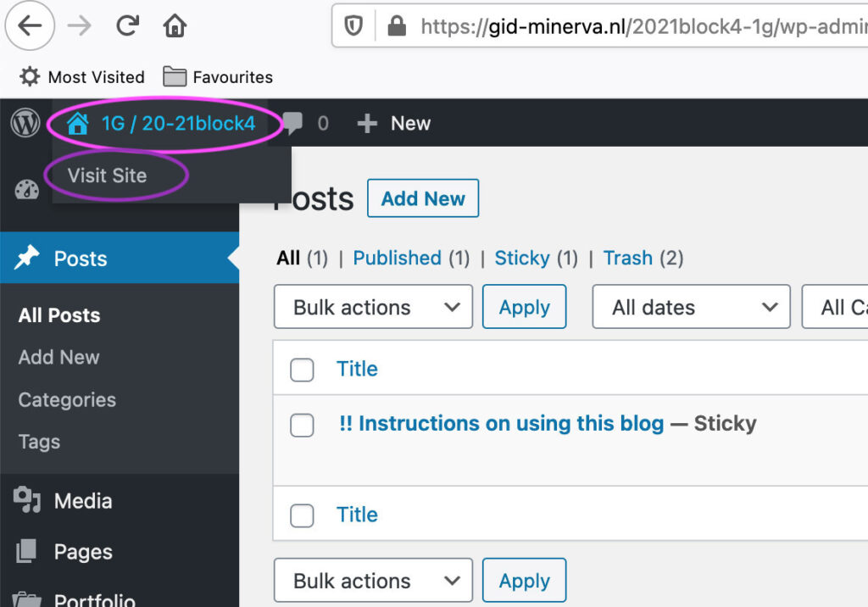The height and width of the screenshot is (607, 868).
Task: Click the browser back arrow button
Action: (30, 26)
